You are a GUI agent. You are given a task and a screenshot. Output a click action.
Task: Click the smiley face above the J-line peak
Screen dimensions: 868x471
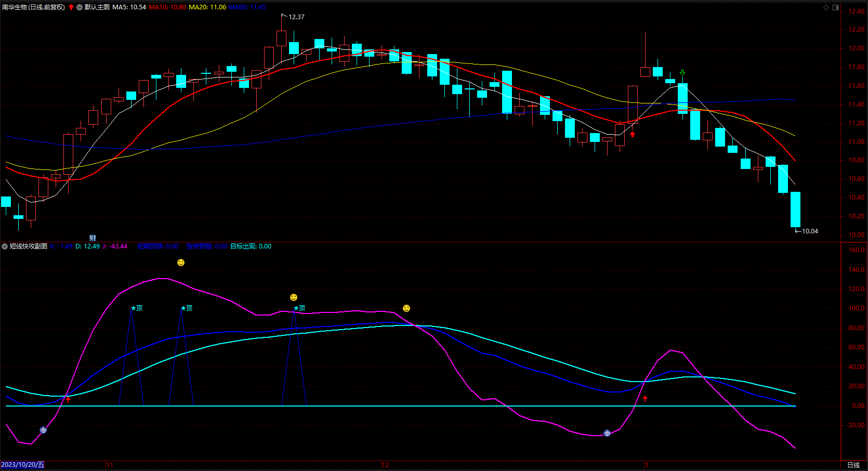point(181,263)
